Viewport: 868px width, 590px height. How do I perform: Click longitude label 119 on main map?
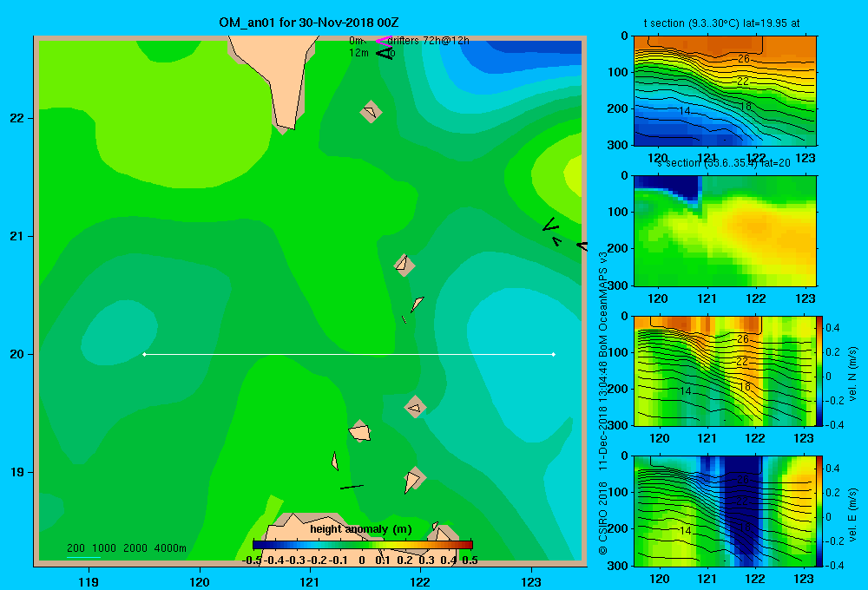pyautogui.click(x=89, y=581)
